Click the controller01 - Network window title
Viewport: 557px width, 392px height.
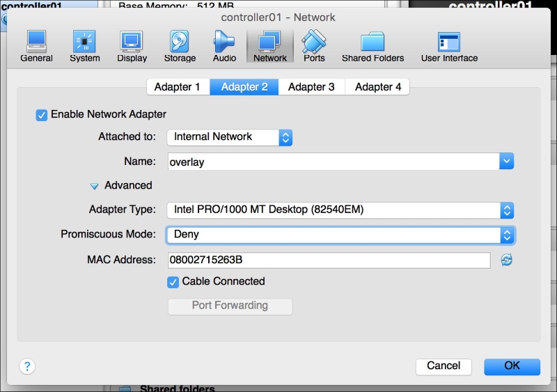278,17
